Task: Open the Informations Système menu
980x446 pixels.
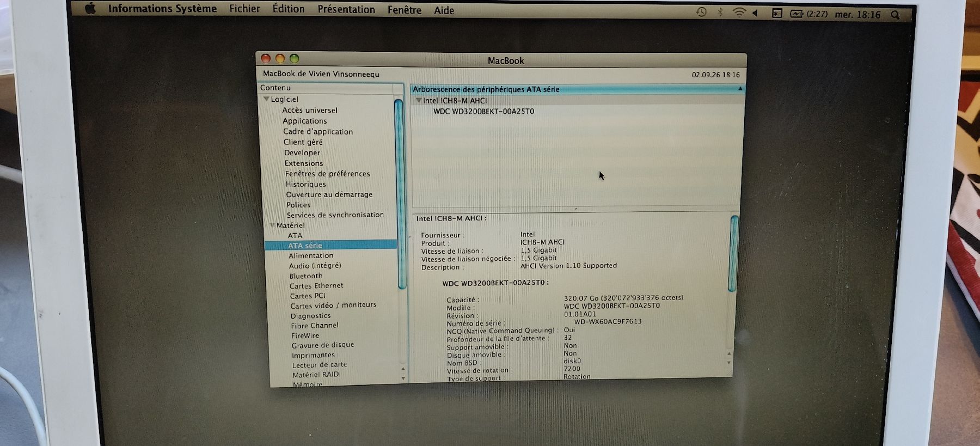Action: (x=162, y=8)
